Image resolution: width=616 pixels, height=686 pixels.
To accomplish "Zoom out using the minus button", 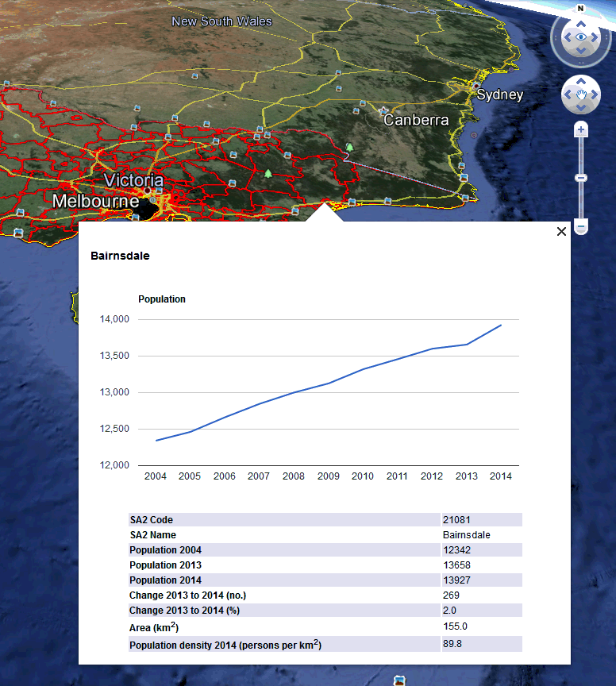I will pos(581,228).
